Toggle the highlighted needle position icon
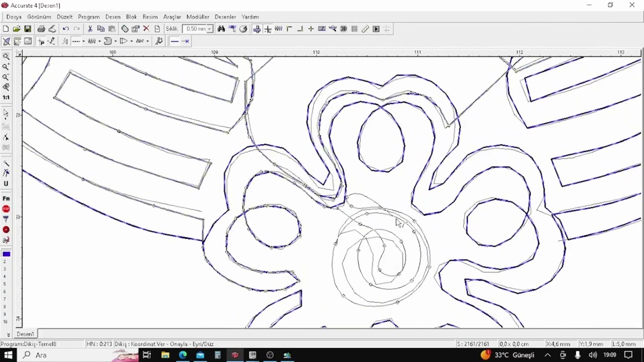 257,29
